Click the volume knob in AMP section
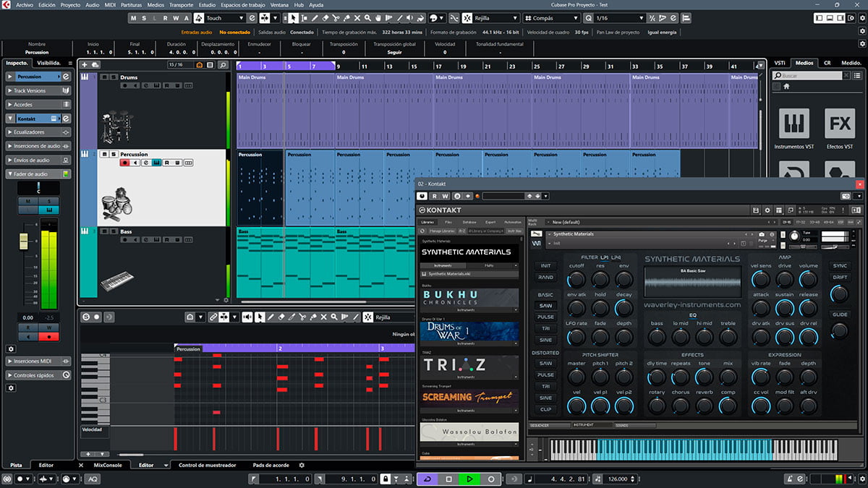 [x=808, y=279]
